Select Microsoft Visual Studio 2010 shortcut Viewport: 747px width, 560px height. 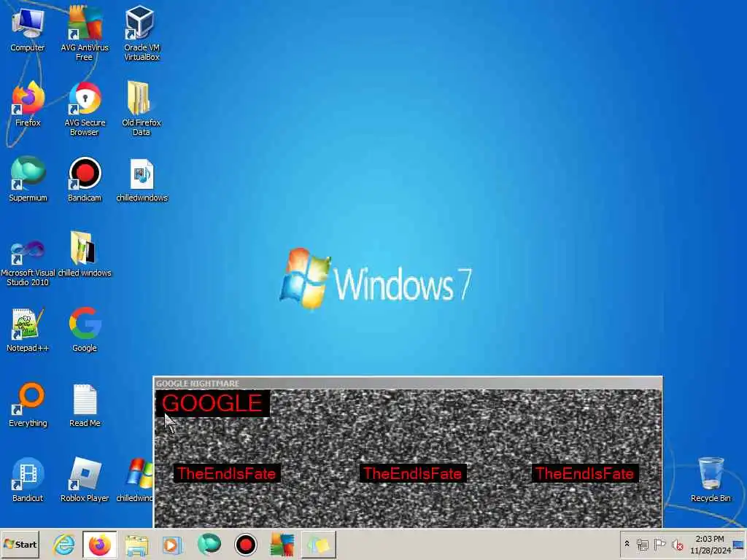28,261
